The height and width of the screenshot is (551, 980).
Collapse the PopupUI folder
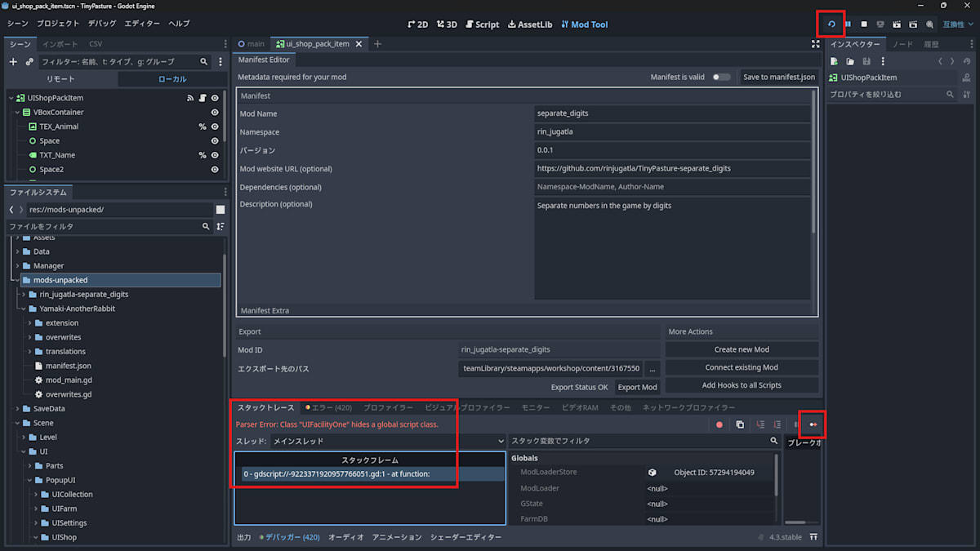tap(29, 480)
